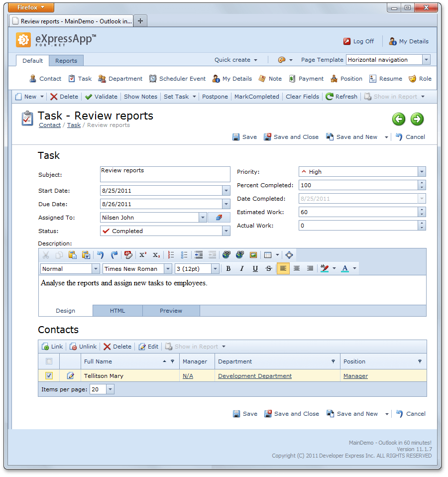
Task: Insert an ordered numbered list
Action: (171, 255)
